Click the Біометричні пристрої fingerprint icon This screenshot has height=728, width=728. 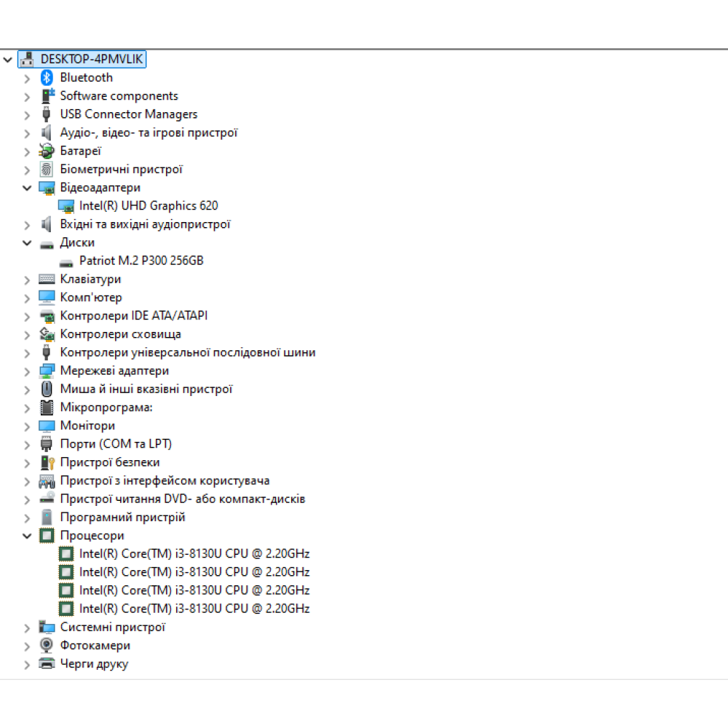(47, 170)
